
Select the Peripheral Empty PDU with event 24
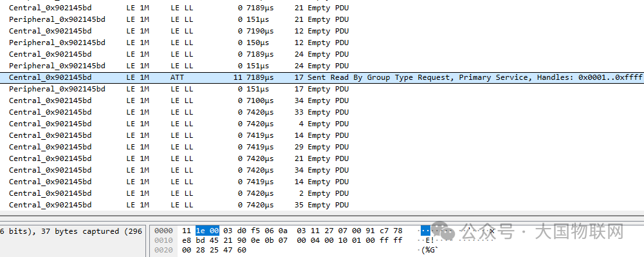pos(322,66)
